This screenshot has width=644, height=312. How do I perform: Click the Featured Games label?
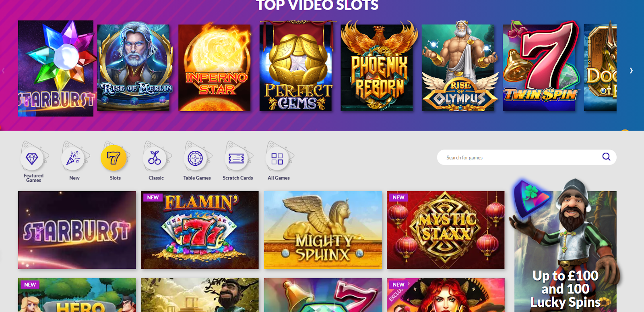(x=33, y=178)
